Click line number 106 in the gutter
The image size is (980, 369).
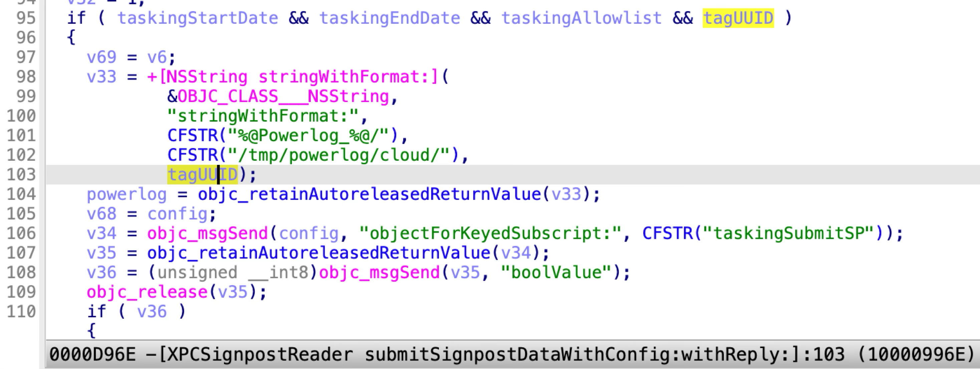click(x=21, y=234)
